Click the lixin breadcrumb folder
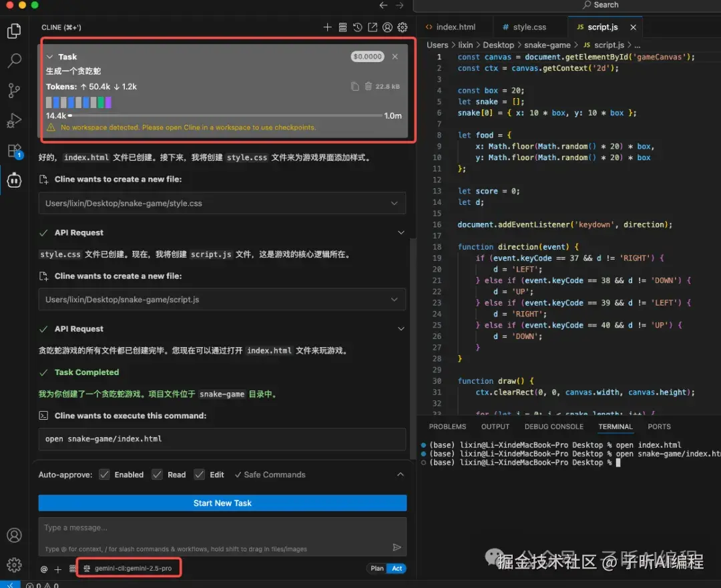This screenshot has height=588, width=721. [465, 45]
